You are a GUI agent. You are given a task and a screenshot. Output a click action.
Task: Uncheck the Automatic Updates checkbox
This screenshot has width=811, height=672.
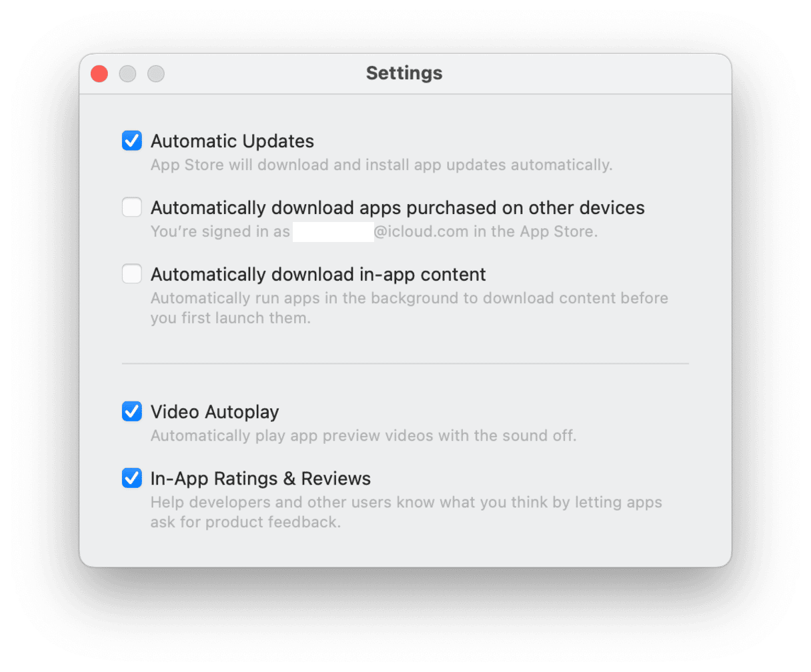pyautogui.click(x=132, y=141)
